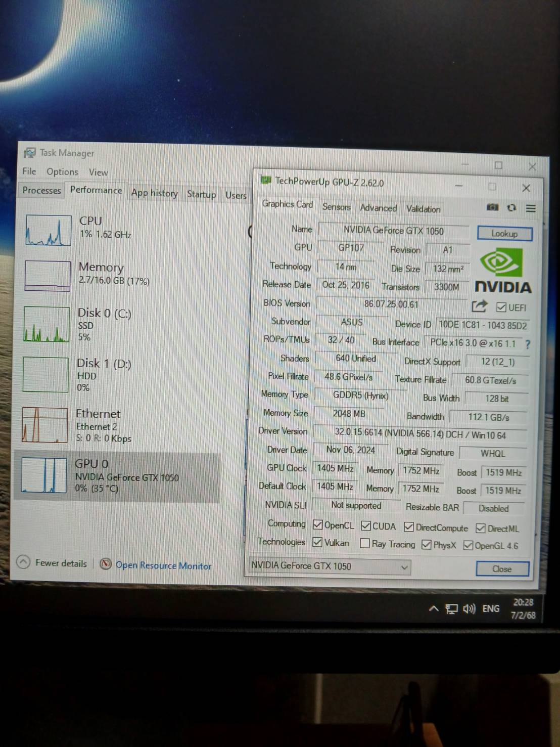The width and height of the screenshot is (560, 747).
Task: Click the NVIDIA logo in GPU-Z
Action: click(x=503, y=271)
